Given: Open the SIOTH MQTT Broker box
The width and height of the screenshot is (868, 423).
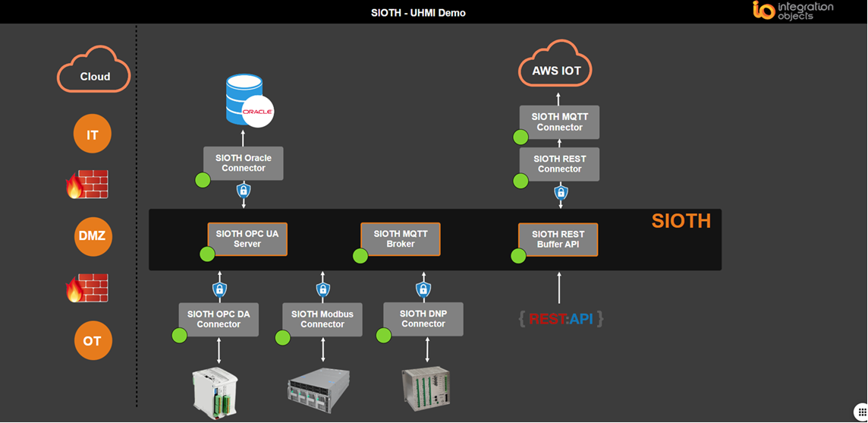Looking at the screenshot, I should [400, 239].
